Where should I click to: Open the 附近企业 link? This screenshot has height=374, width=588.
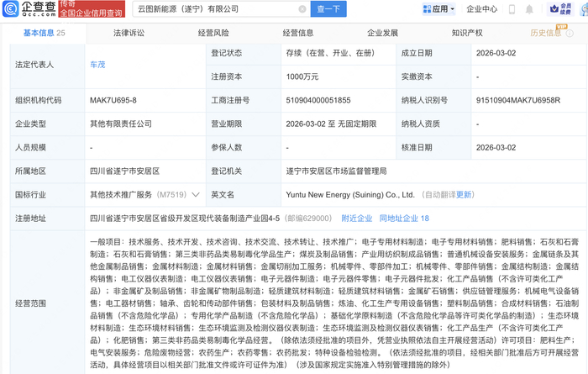point(357,219)
